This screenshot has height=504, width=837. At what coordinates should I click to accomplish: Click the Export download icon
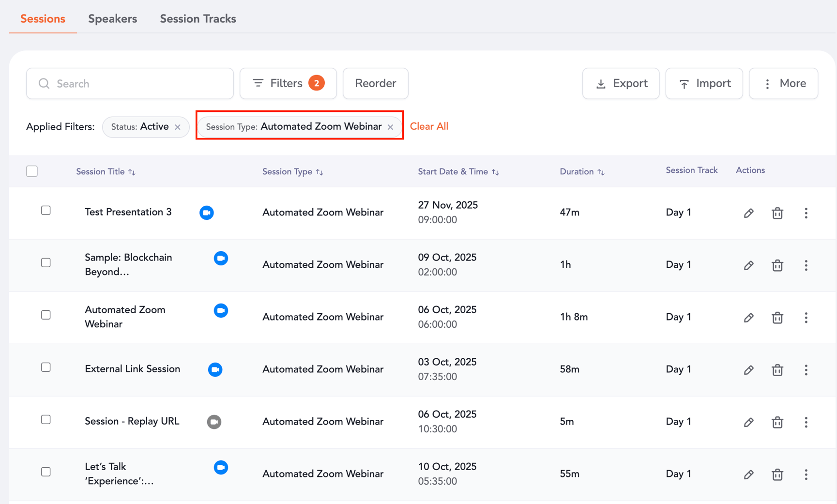[601, 83]
